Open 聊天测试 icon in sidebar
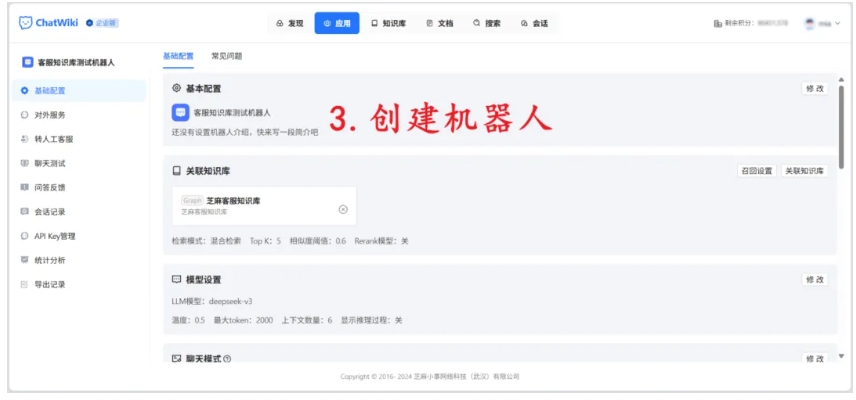Screen dimensions: 856x400 (25, 163)
